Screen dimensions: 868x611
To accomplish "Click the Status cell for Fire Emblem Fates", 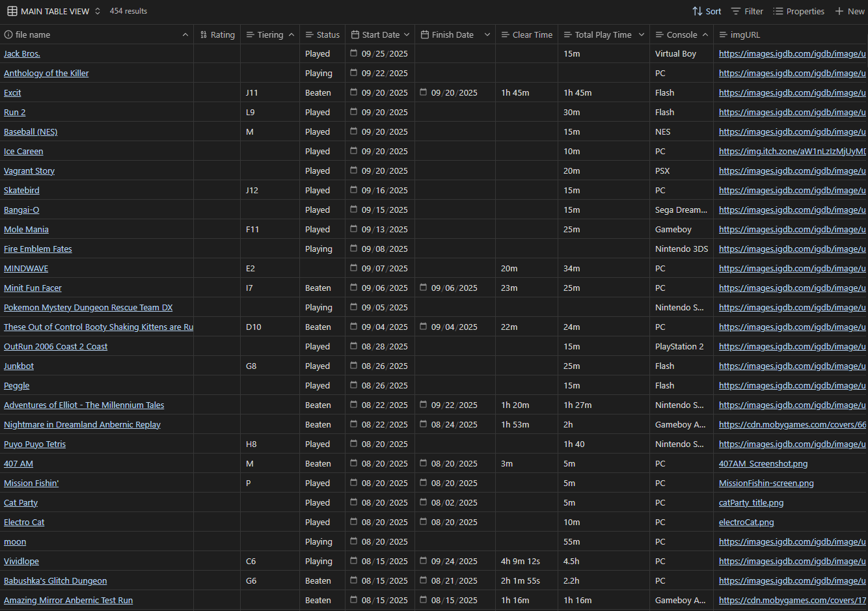I will 319,249.
